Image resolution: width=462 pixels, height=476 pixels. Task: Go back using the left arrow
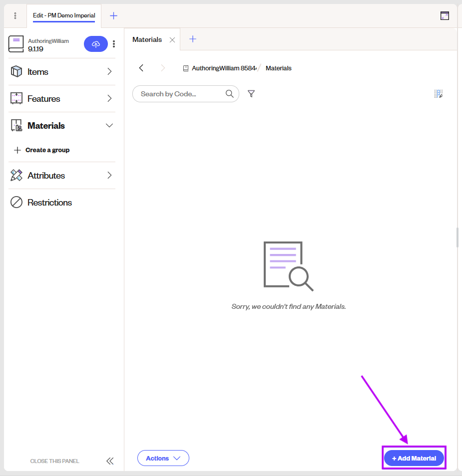point(141,68)
